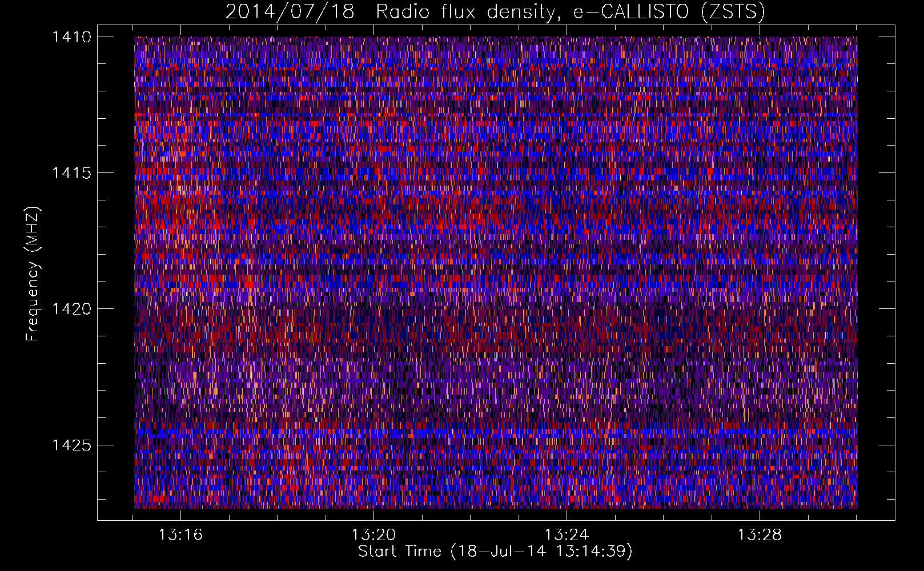This screenshot has width=924, height=571.
Task: Click the 1425 frequency tick label
Action: tap(71, 445)
